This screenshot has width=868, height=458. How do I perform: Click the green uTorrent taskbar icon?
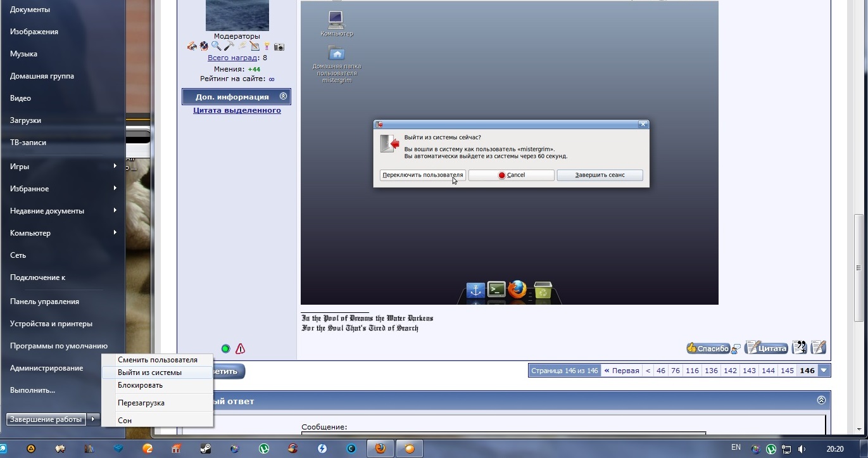click(x=264, y=448)
